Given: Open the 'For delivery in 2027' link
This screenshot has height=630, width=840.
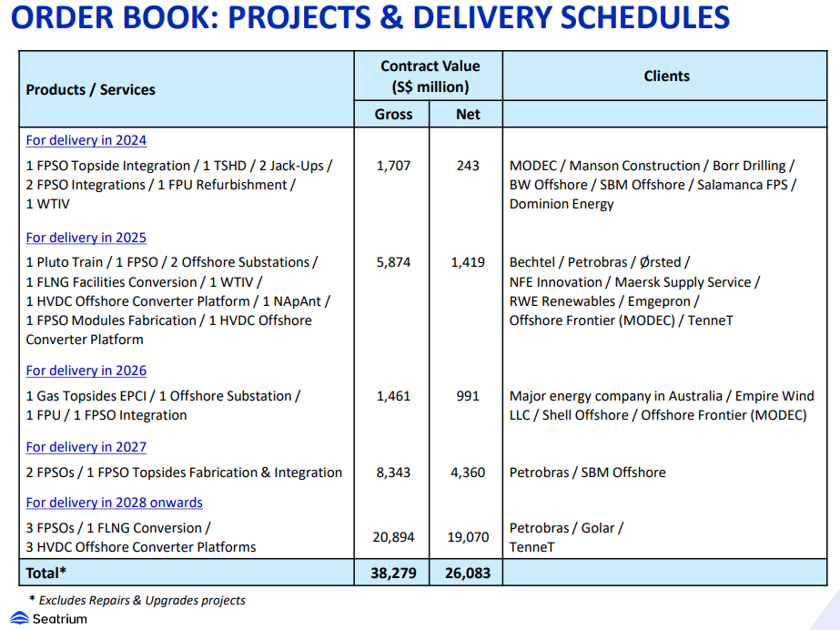Looking at the screenshot, I should point(86,447).
